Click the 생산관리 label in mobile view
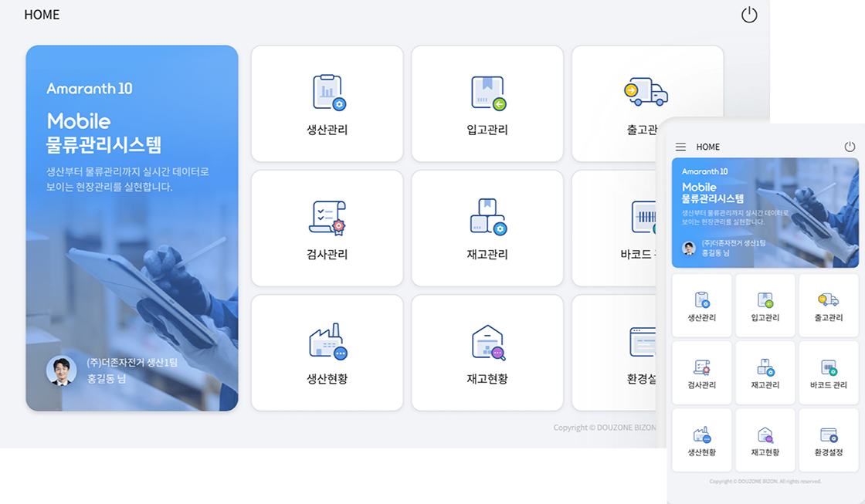Viewport: 865px width, 504px height. (702, 318)
